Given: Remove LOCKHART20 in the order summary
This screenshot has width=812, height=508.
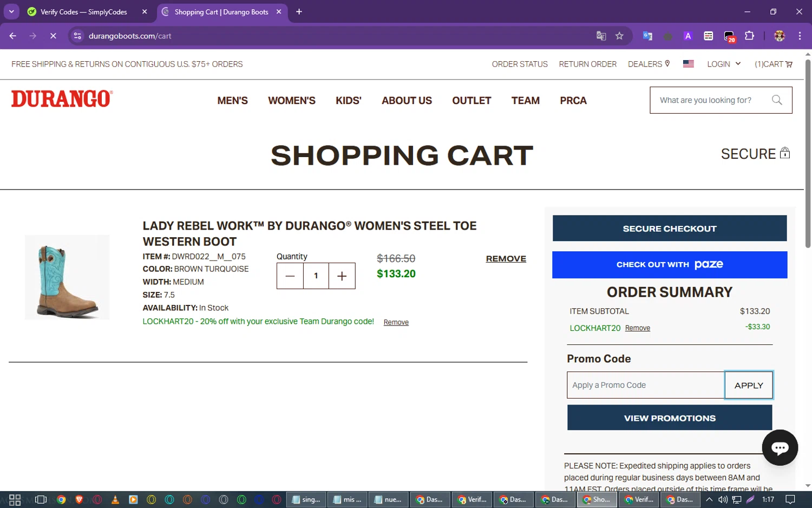Looking at the screenshot, I should click(x=638, y=328).
